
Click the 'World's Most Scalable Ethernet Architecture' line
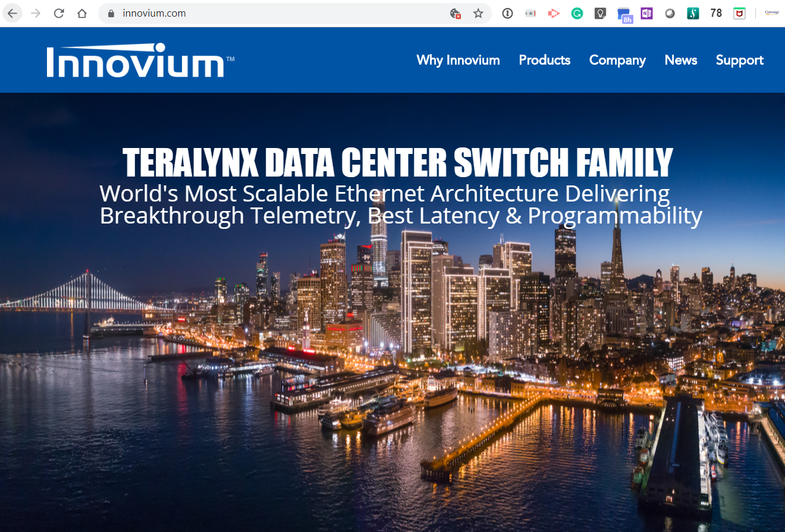pyautogui.click(x=385, y=194)
